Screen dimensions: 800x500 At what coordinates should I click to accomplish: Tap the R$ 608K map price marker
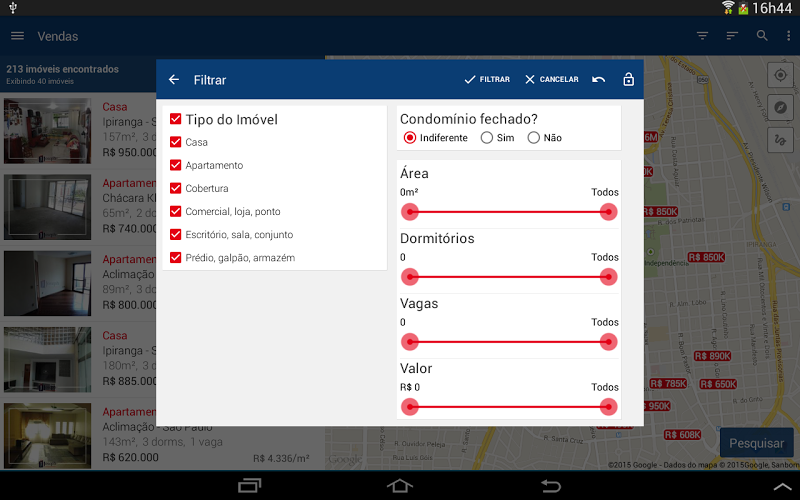coord(683,435)
